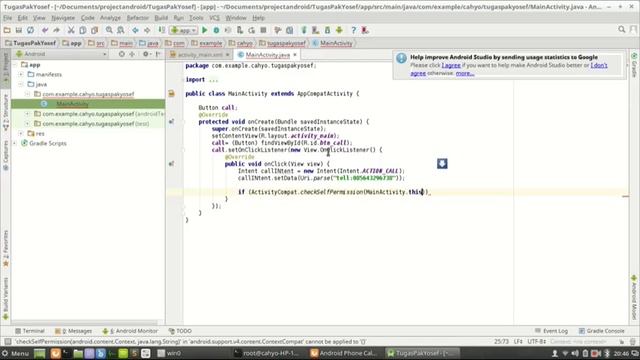The height and width of the screenshot is (360, 640).
Task: Navigate forward with the right arrow icon
Action: 147,30
